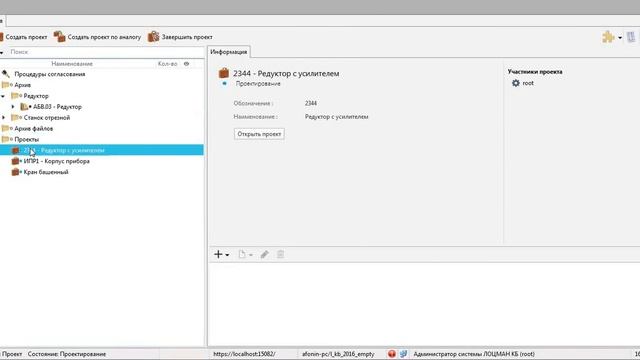
Task: Expand the Станок отрезной folder
Action: click(x=4, y=118)
